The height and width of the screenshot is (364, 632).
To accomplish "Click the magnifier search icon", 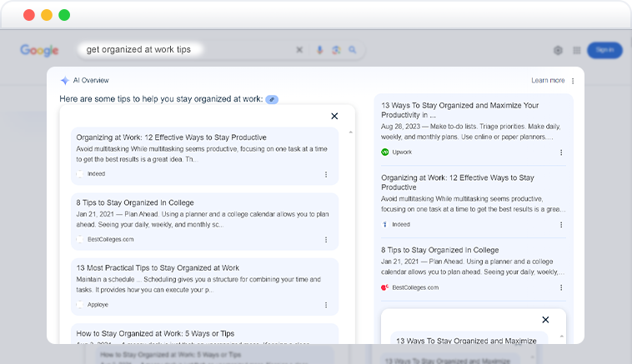I will pyautogui.click(x=353, y=50).
